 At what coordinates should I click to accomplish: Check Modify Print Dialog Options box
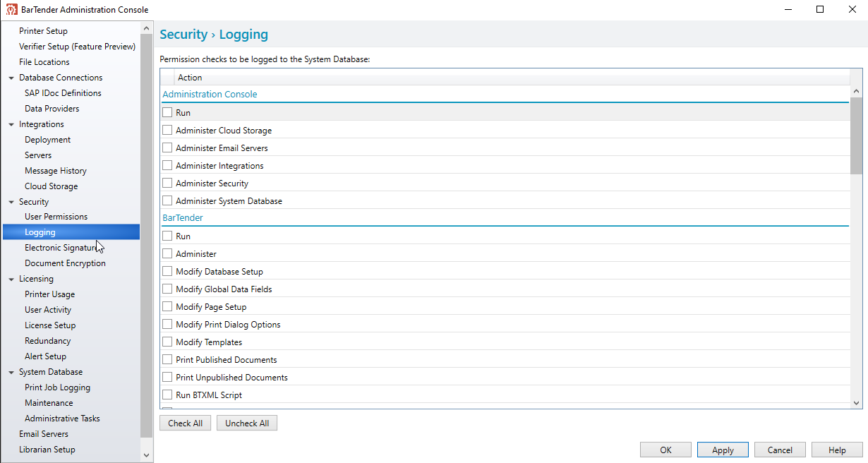(167, 324)
